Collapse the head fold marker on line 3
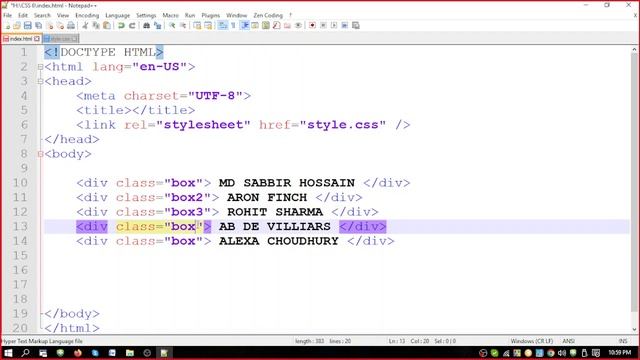640x360 pixels. click(40, 81)
